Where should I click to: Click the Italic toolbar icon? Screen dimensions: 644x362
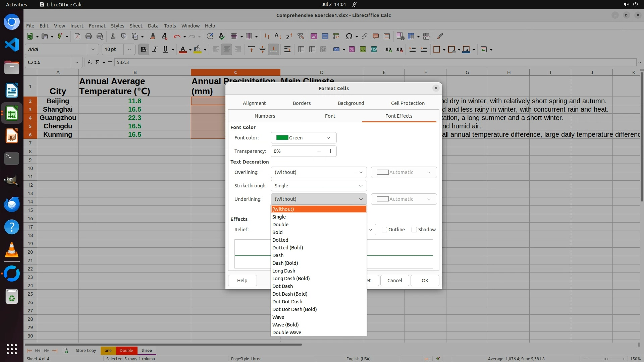tap(155, 49)
